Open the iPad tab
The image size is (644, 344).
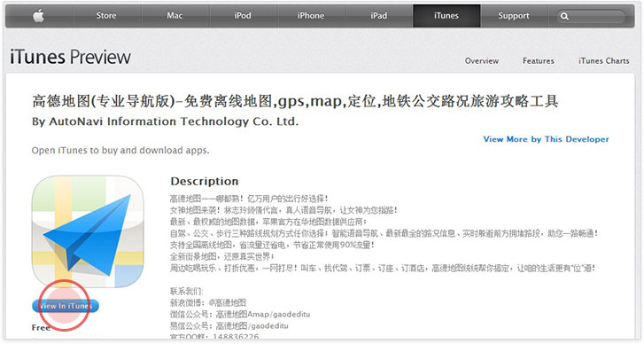378,16
